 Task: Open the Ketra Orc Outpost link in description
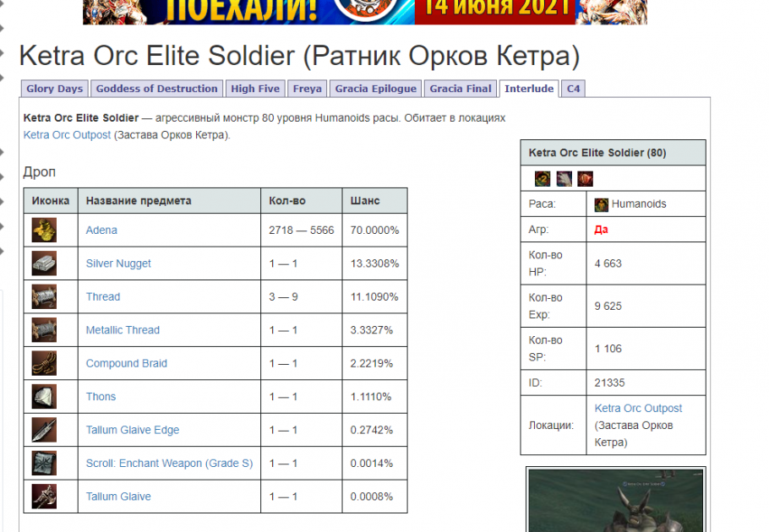point(67,135)
